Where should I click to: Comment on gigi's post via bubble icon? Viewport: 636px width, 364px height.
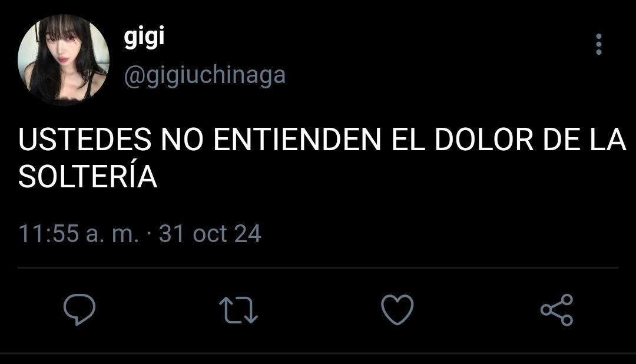click(x=79, y=310)
